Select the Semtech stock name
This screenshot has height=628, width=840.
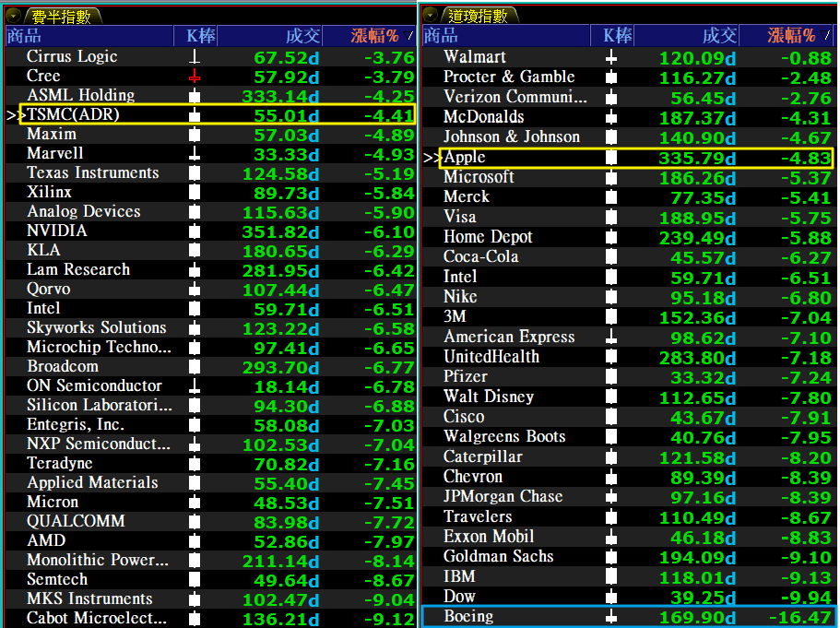click(57, 579)
